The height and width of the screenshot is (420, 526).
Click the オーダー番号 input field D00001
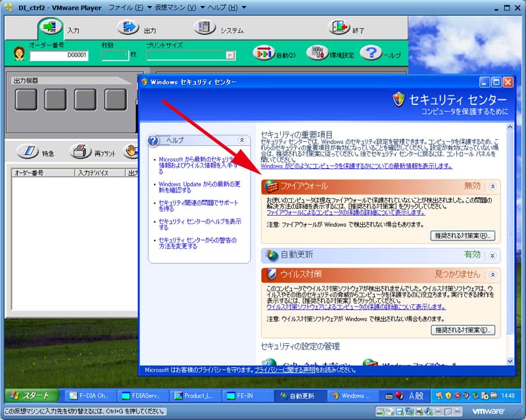click(x=59, y=55)
